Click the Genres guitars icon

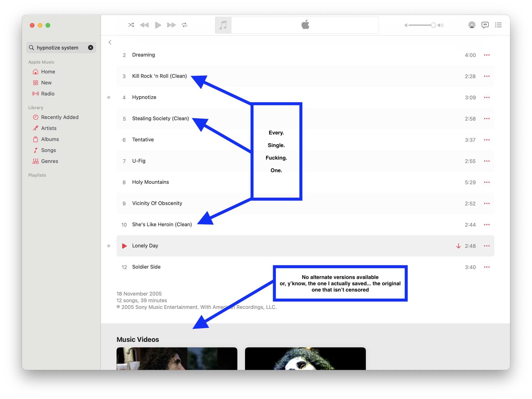click(36, 161)
